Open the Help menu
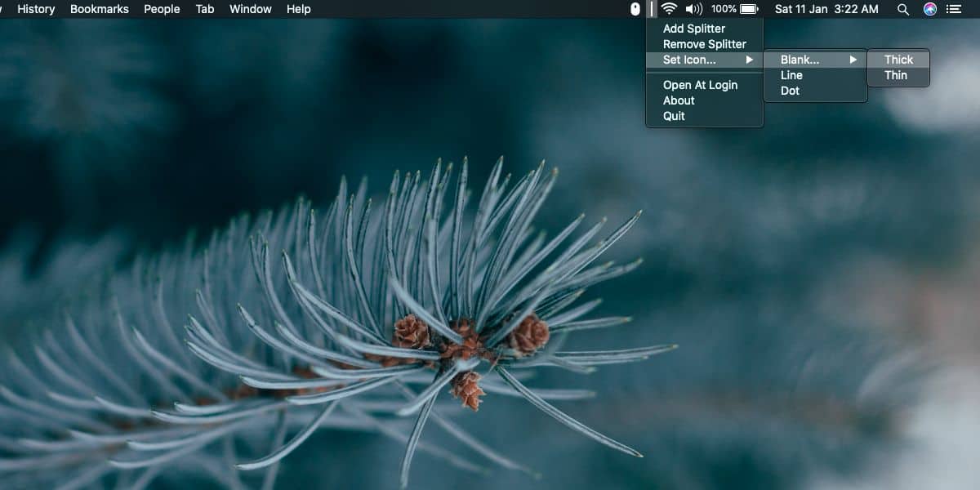 point(299,9)
